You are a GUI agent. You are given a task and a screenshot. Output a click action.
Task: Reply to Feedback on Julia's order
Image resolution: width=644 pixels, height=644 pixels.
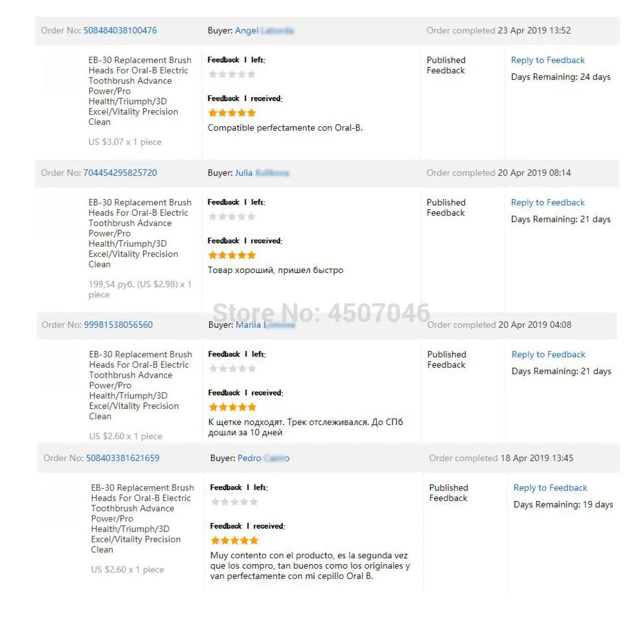[548, 202]
